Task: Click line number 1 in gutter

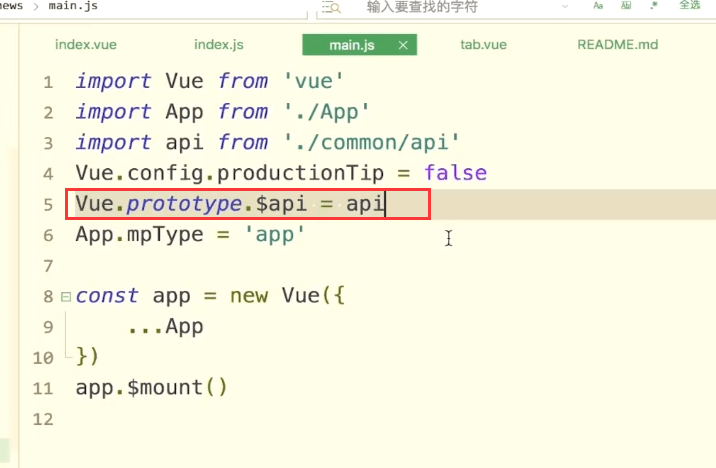Action: tap(48, 83)
